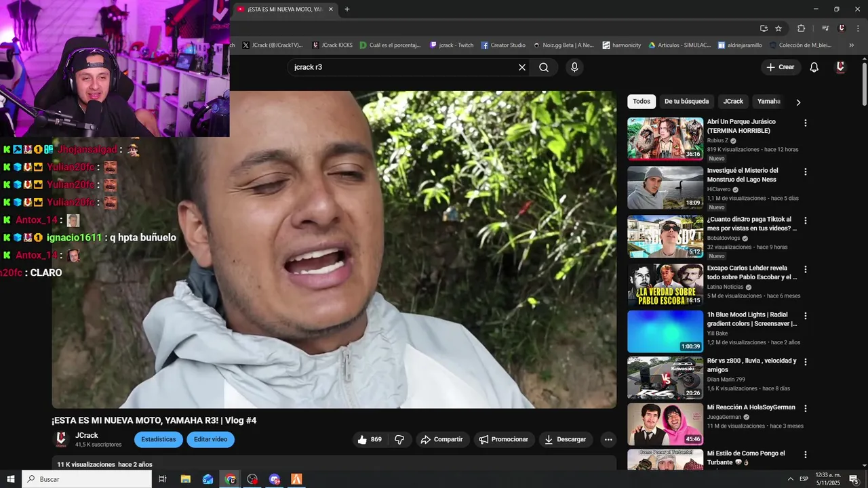Open the JCrack channel name link
This screenshot has height=488, width=868.
coord(87,435)
